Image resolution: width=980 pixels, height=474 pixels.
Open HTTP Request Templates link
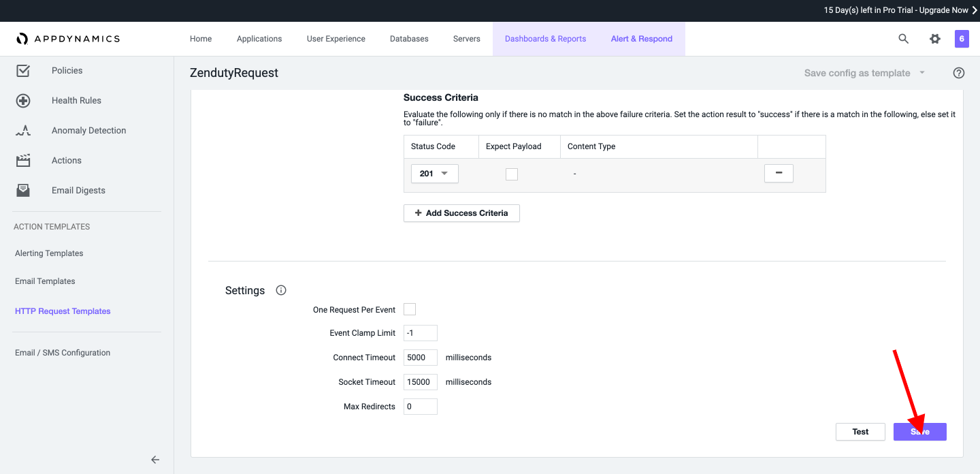pyautogui.click(x=63, y=311)
